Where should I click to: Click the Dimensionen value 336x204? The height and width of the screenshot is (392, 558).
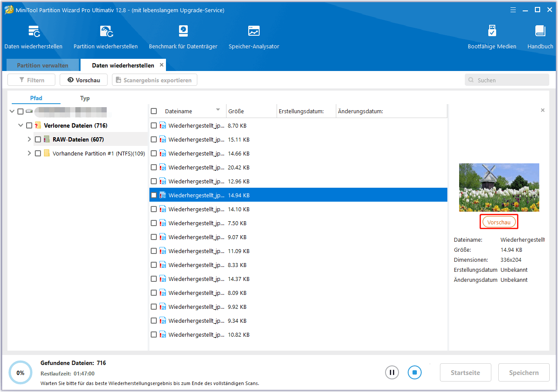pos(512,260)
